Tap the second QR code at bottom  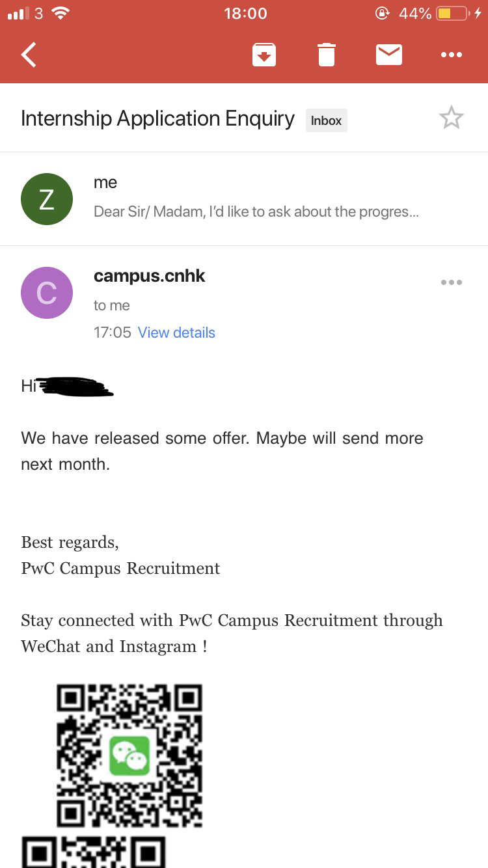[x=94, y=852]
